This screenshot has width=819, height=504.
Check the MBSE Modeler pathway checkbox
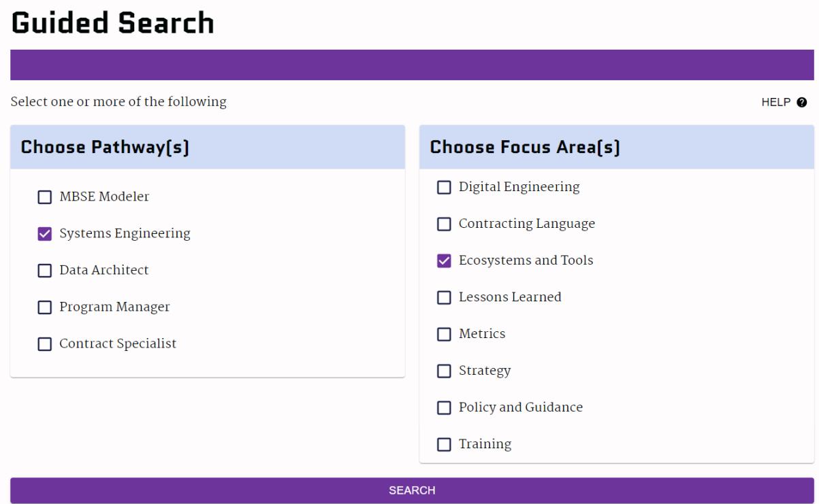point(44,197)
